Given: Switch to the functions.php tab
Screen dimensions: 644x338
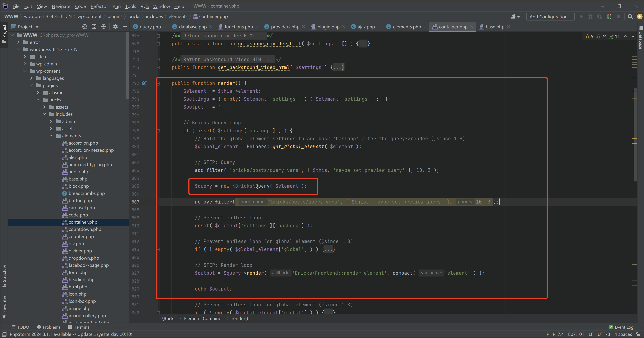Looking at the screenshot, I should [239, 27].
